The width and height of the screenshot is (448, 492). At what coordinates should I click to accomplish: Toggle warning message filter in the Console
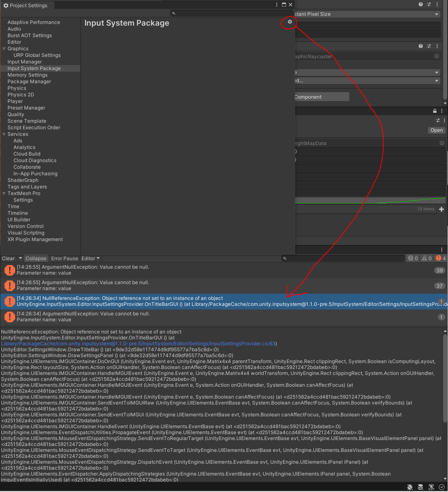tap(427, 258)
